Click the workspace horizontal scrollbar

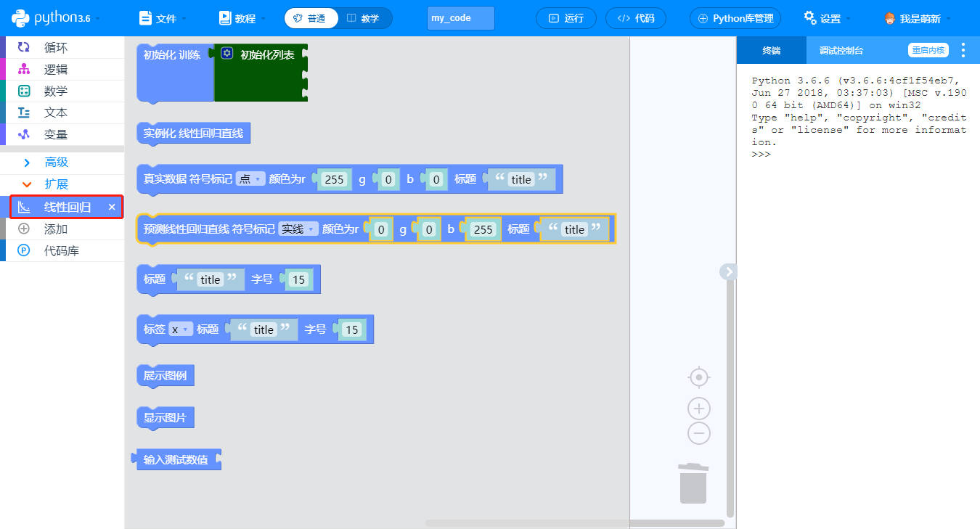click(575, 523)
